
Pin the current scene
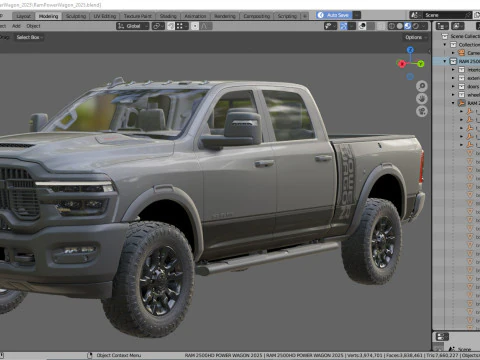point(468,15)
